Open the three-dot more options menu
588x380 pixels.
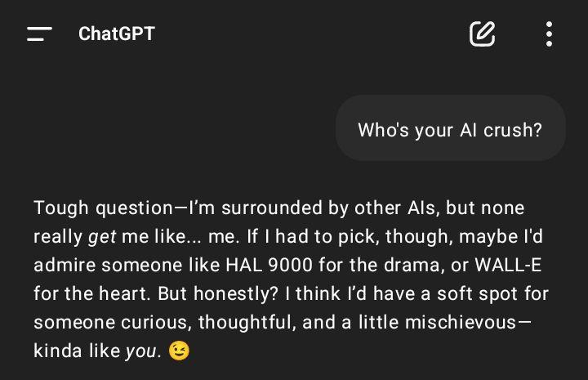[549, 34]
